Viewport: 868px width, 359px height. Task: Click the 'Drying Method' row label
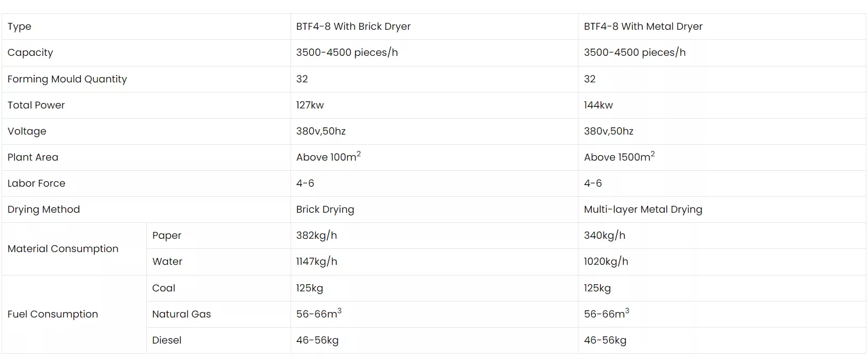44,210
